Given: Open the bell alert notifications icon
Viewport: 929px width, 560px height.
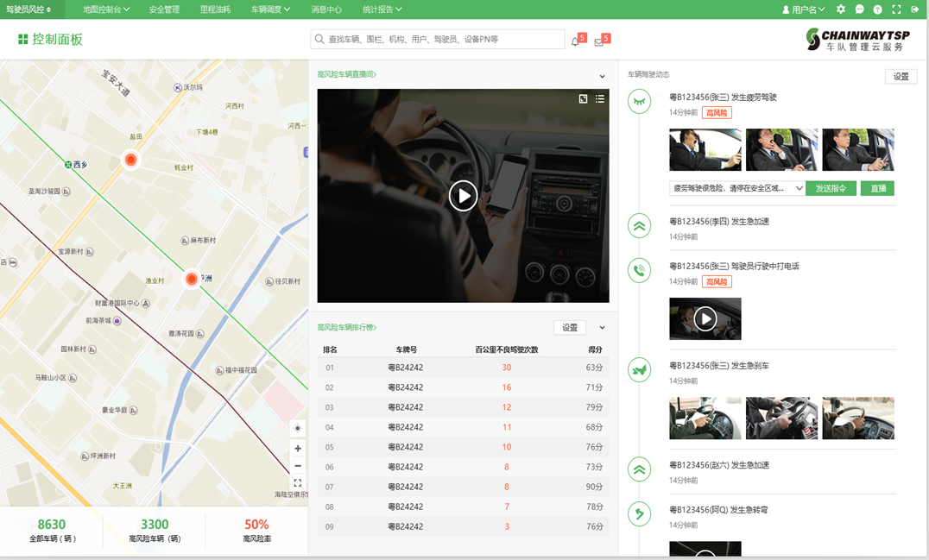Looking at the screenshot, I should click(x=575, y=41).
